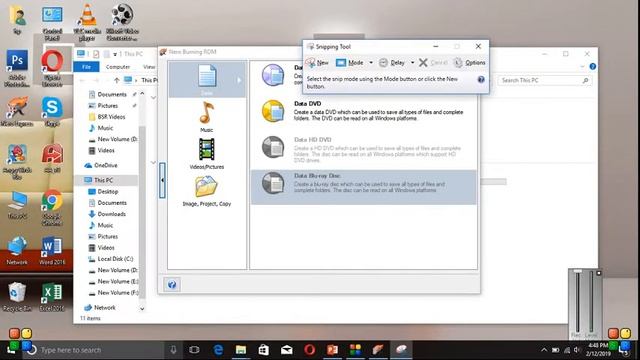Open Skype desktop shortcut
Screen dimensions: 640x360
point(52,111)
